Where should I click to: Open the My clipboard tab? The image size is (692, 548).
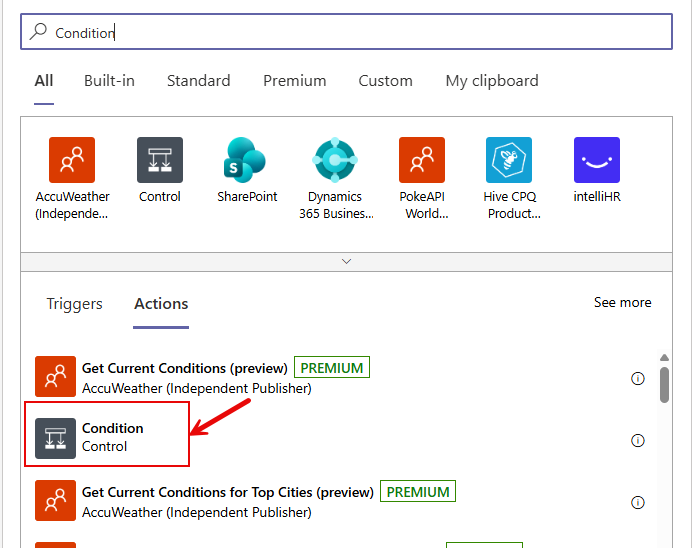(491, 81)
